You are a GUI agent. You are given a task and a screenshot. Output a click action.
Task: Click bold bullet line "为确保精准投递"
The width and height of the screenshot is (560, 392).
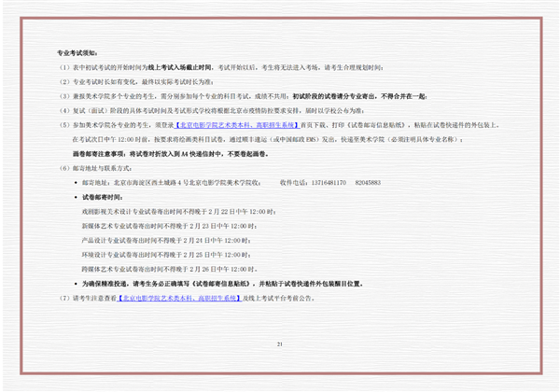tap(222, 284)
